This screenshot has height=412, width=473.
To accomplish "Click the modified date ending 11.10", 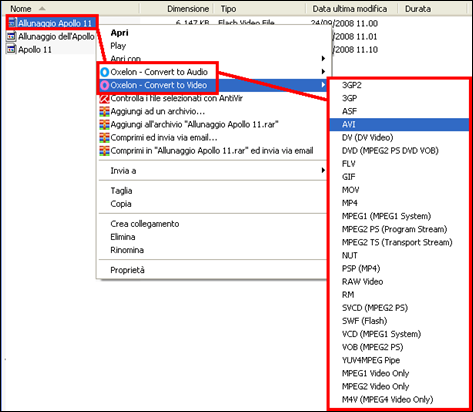I will pyautogui.click(x=355, y=50).
